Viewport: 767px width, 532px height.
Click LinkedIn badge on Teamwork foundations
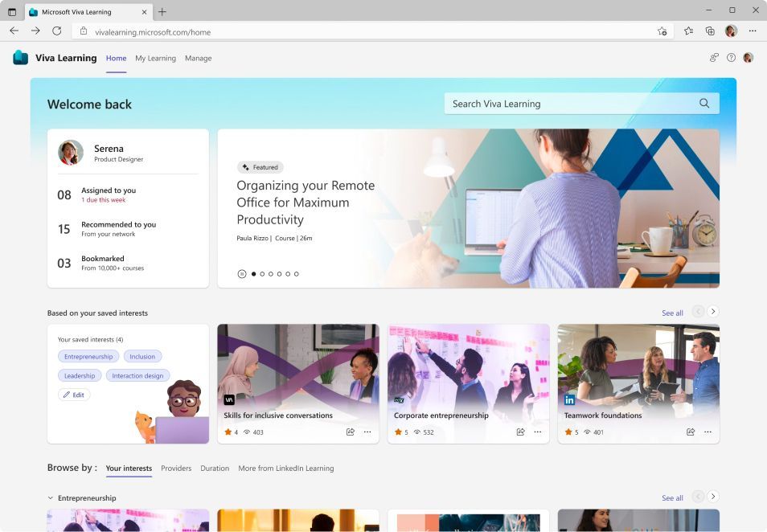coord(569,399)
